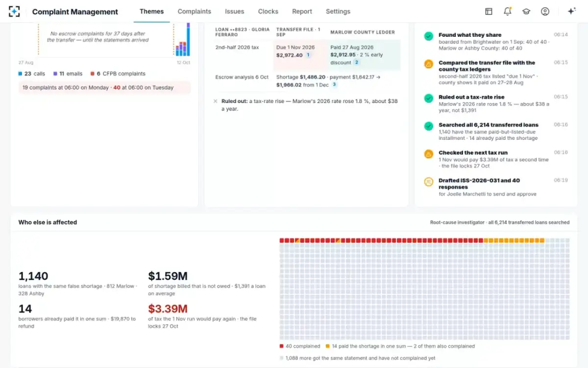Viewport: 588px width, 368px height.
Task: Open citation badge 3 after from 1 Dec
Action: [x=334, y=84]
